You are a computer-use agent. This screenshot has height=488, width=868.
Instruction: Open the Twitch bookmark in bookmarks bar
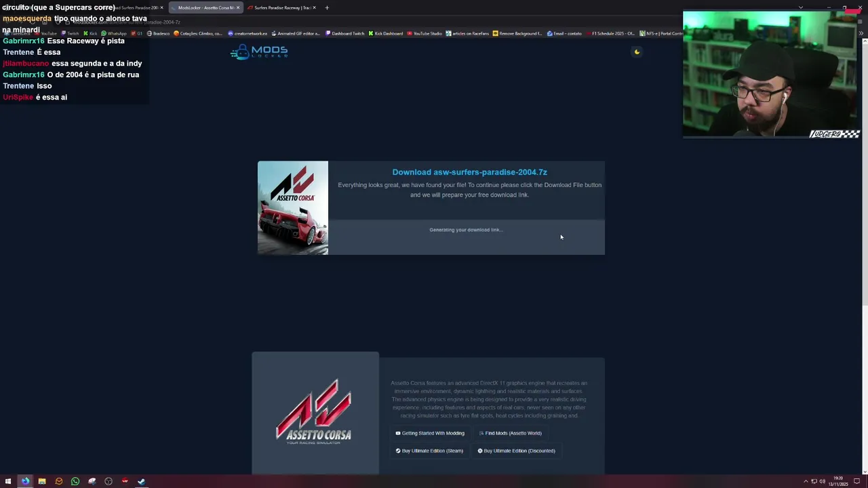[70, 33]
